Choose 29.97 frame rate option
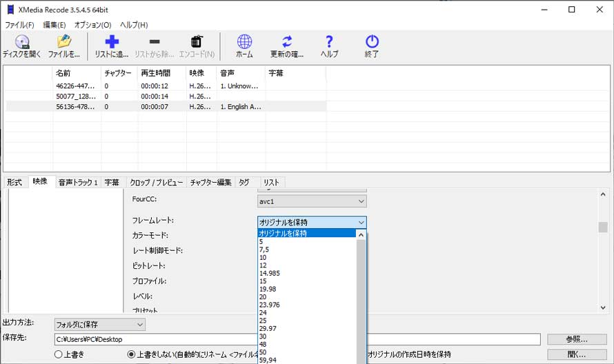The image size is (614, 364). tap(307, 328)
